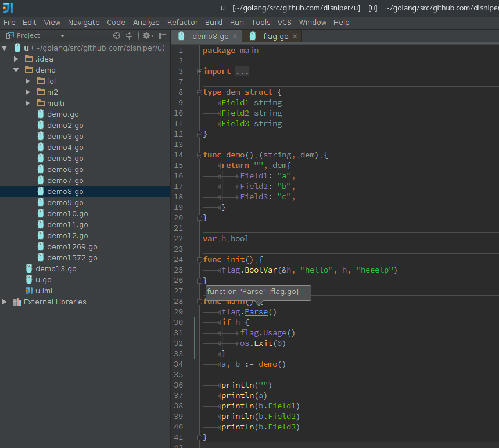The height and width of the screenshot is (448, 499).
Task: Click the Go file icon on the flag.go tab
Action: (x=253, y=35)
